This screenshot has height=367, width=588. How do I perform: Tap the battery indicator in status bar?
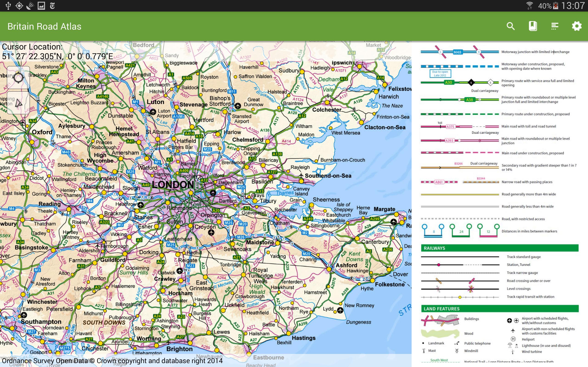pos(556,6)
